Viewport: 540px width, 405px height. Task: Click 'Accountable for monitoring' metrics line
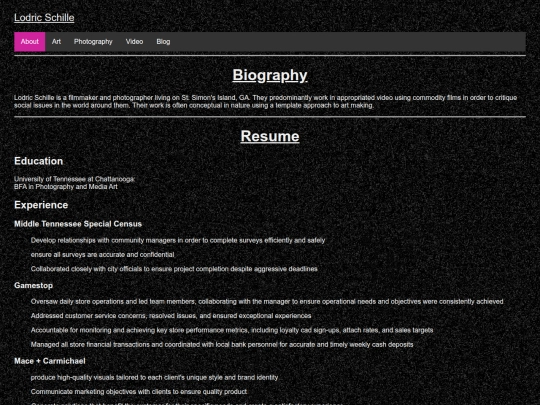tap(232, 330)
